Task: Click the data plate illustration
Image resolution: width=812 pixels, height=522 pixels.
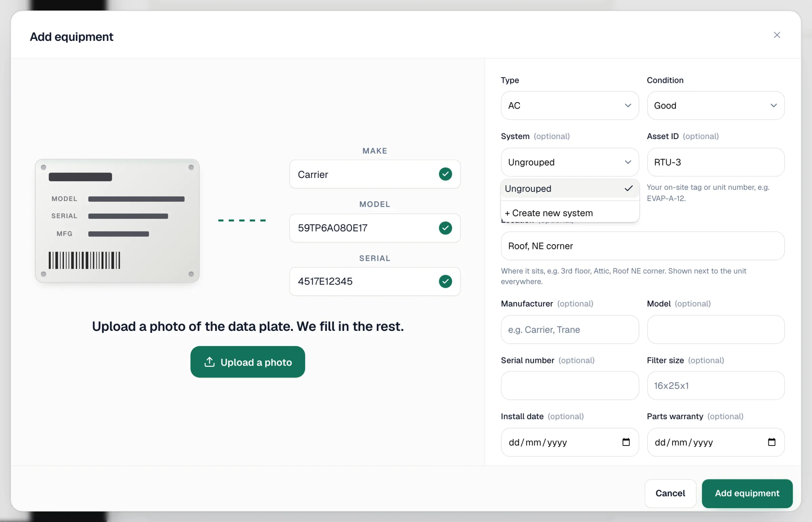Action: 117,221
